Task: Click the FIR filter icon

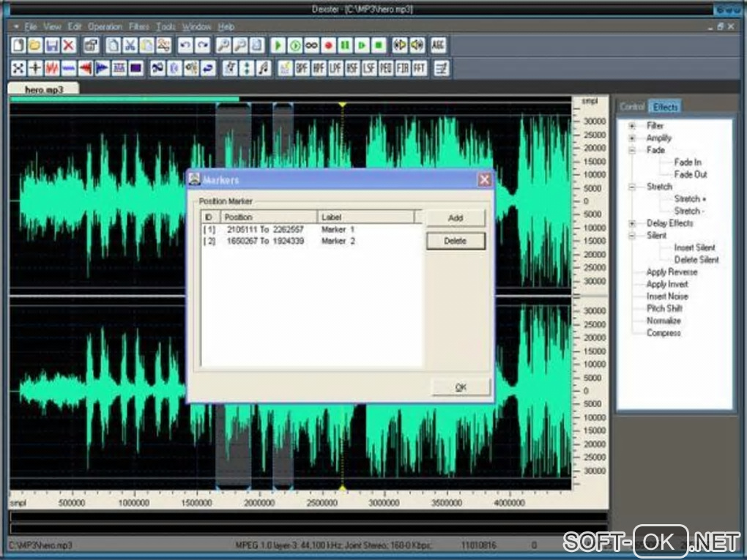Action: coord(403,69)
